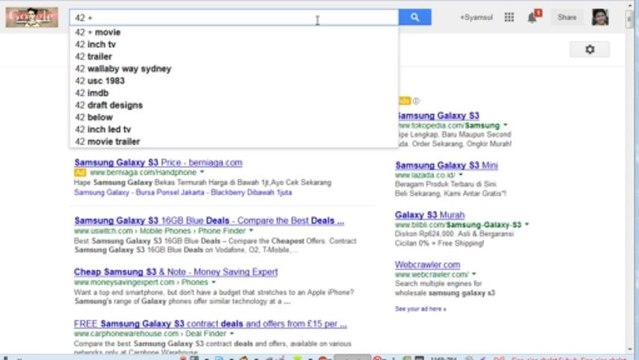Image resolution: width=639 pixels, height=360 pixels.
Task: Open the Cheap Samsung S3 & Note result
Action: pos(176,272)
